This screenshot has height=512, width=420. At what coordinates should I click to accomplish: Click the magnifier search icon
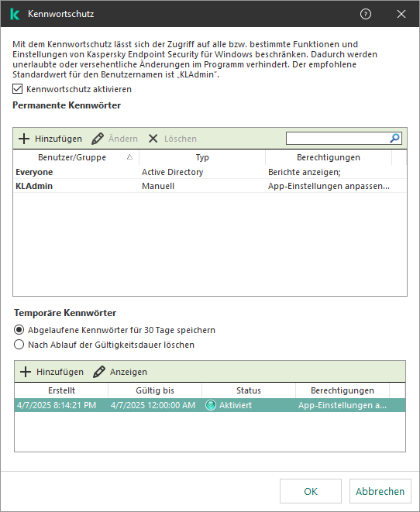coord(395,139)
